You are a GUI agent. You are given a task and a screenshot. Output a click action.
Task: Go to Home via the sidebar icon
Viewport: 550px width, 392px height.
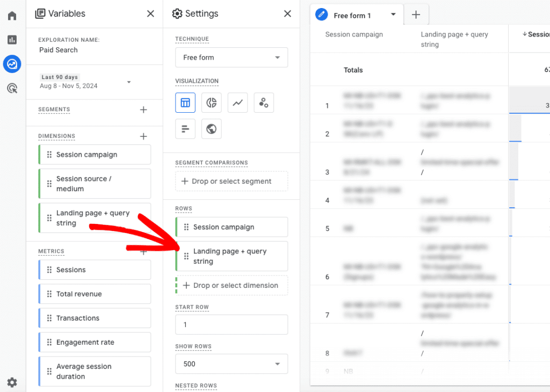click(12, 16)
